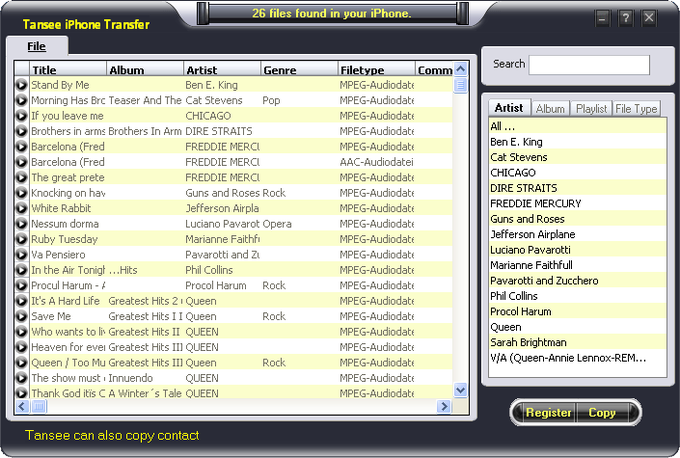
Task: Sort the list by Album column header
Action: click(x=145, y=69)
